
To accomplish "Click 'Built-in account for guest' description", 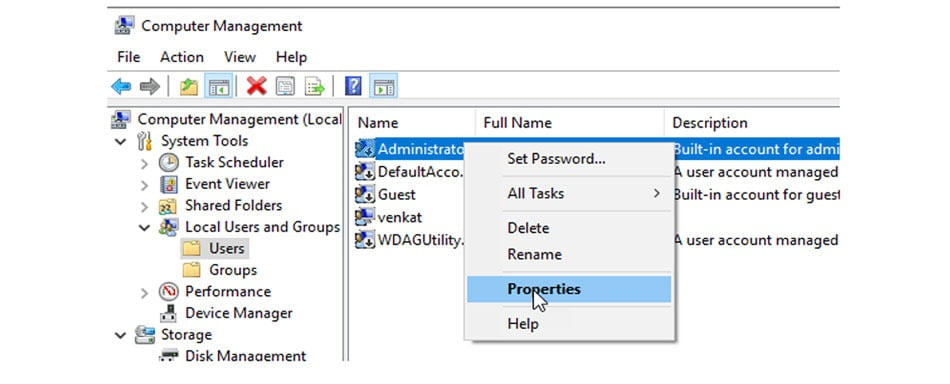I will tap(756, 194).
